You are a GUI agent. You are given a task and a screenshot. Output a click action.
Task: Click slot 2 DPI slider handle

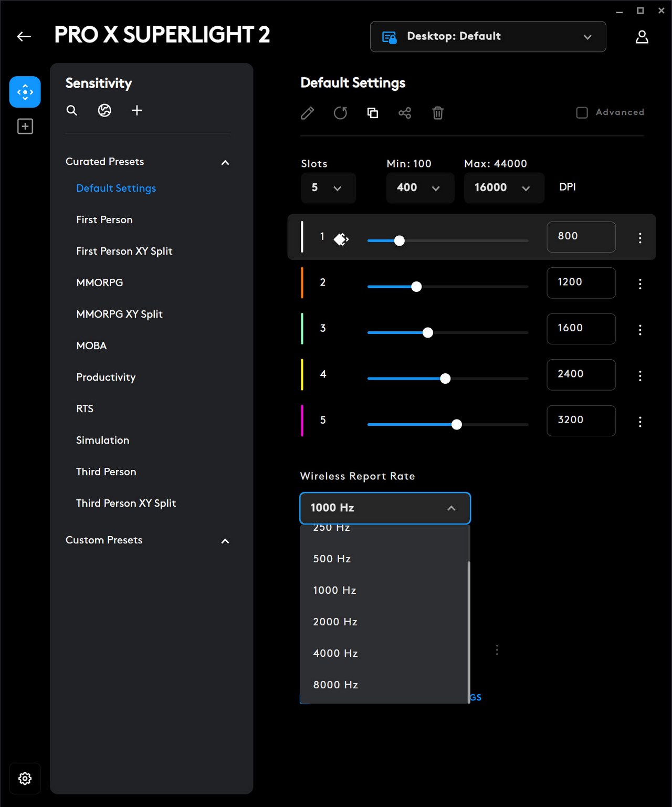(x=416, y=287)
